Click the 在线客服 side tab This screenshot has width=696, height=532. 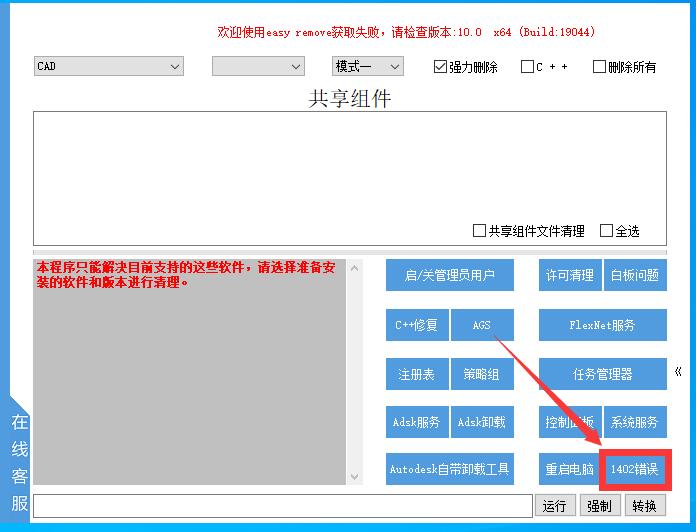19,461
